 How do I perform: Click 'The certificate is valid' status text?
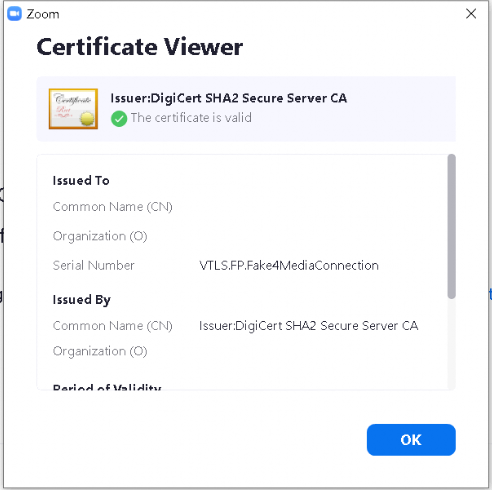tap(191, 118)
